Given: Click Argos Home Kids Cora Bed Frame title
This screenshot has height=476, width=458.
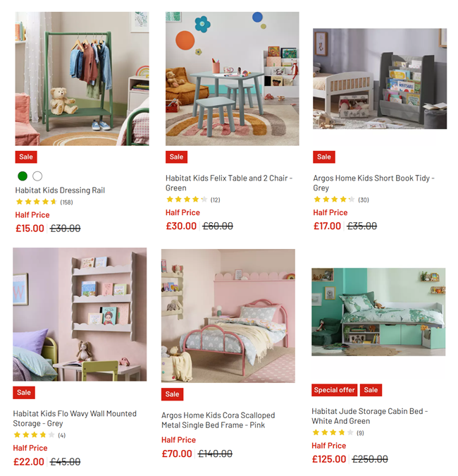Looking at the screenshot, I should pos(218,420).
